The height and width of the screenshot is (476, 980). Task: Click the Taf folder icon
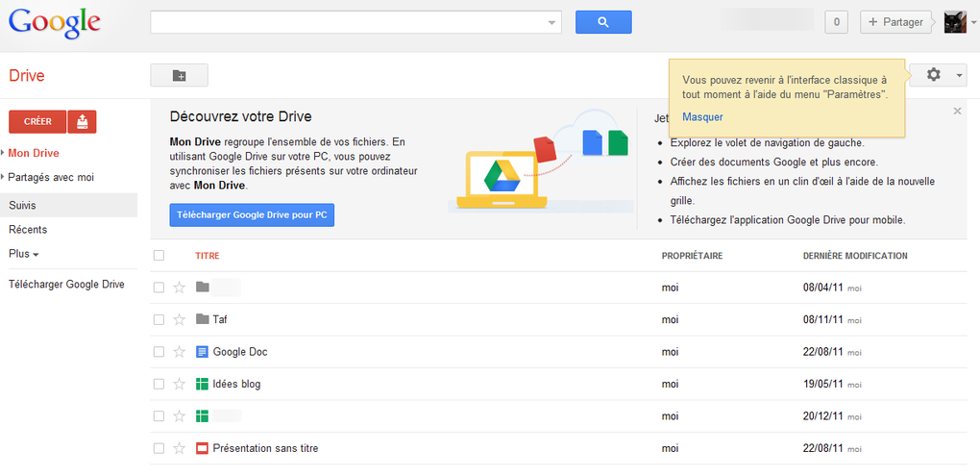(x=202, y=319)
